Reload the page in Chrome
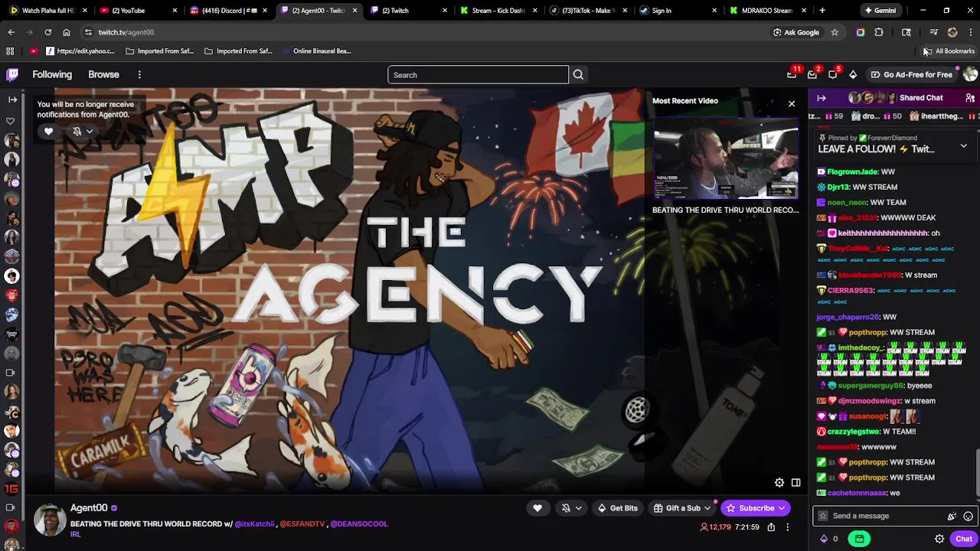Screen dimensions: 980x551 click(x=47, y=32)
